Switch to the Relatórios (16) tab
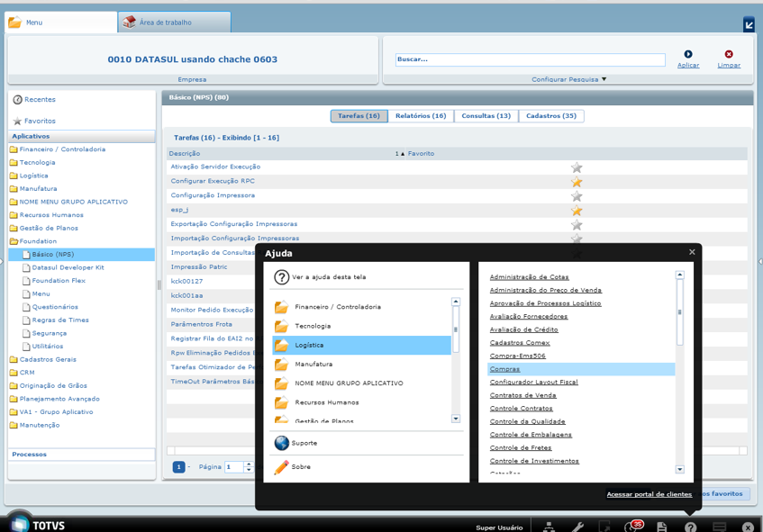 pos(421,116)
